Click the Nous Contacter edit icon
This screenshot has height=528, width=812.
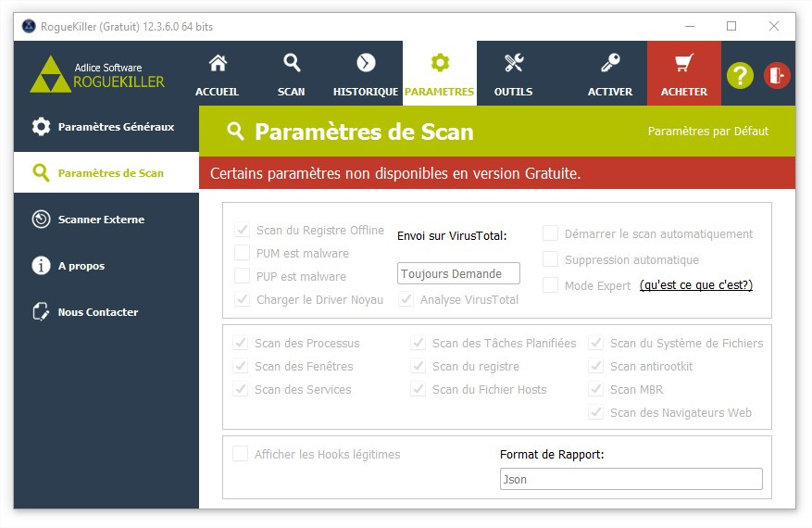point(41,312)
